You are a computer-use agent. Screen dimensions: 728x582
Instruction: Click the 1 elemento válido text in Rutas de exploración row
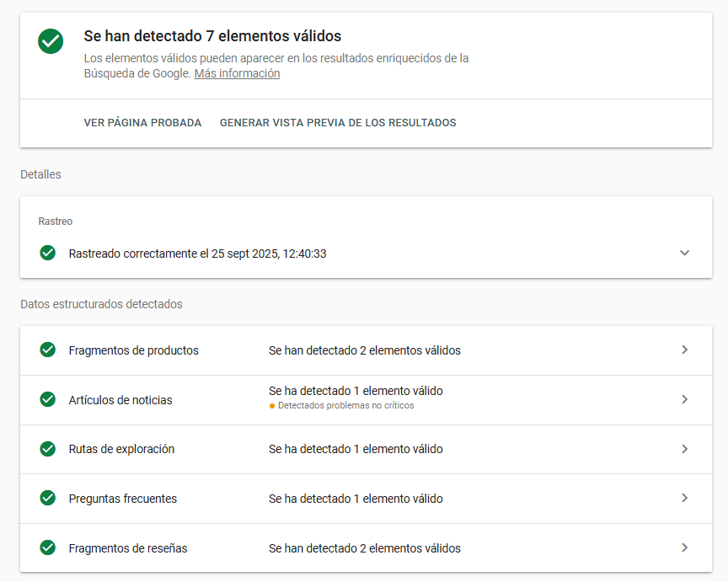[356, 449]
